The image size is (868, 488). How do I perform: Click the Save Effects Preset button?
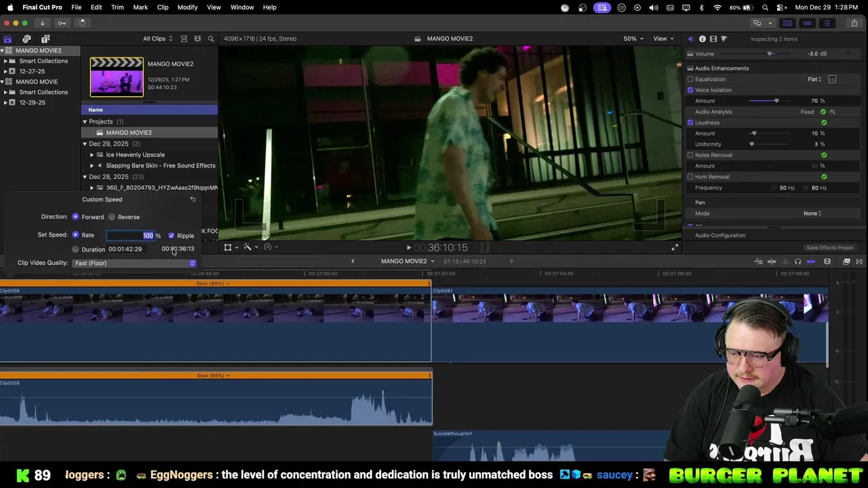pyautogui.click(x=829, y=248)
